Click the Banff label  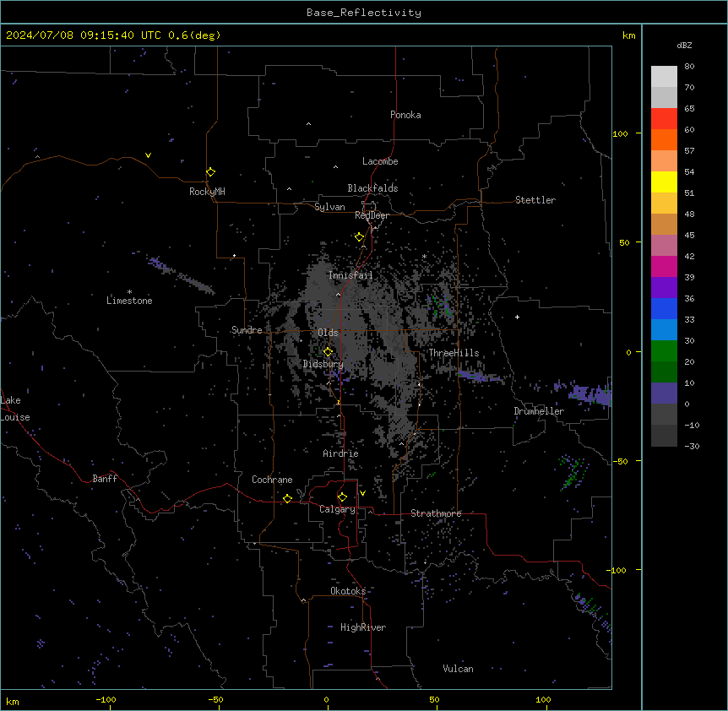coord(105,479)
